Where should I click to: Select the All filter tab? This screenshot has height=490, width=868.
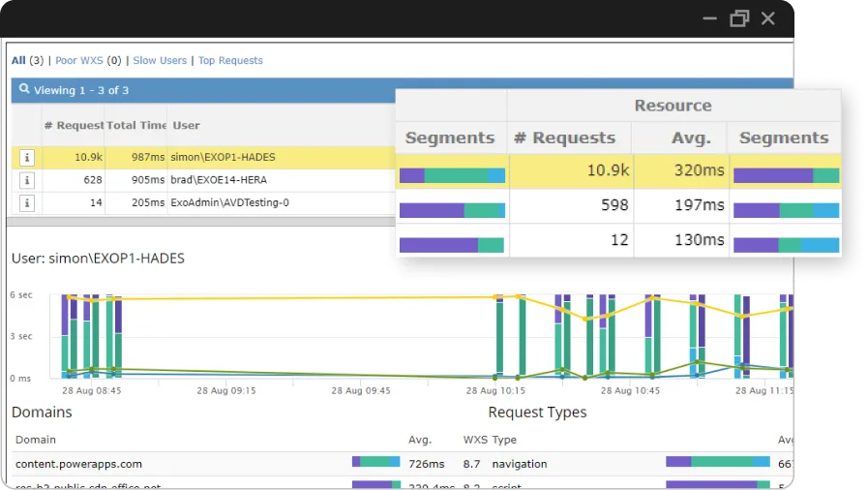[x=18, y=60]
